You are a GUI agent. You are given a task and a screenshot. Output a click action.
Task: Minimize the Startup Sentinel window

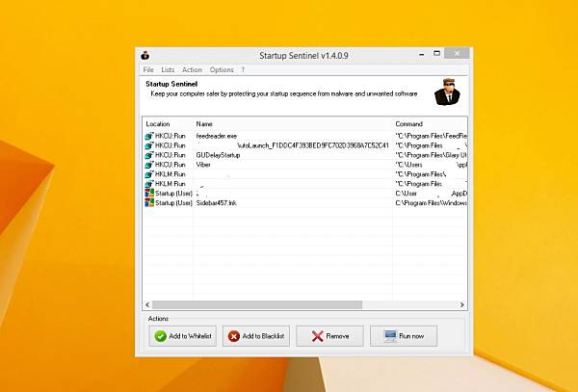pos(421,55)
